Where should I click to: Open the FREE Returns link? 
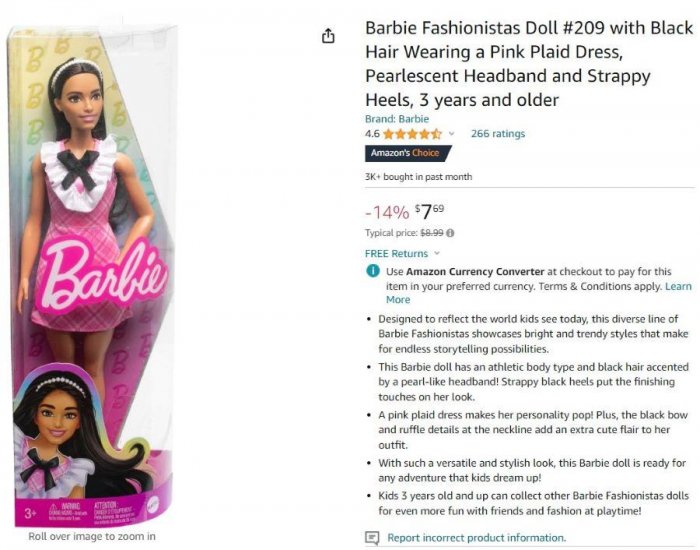tap(396, 254)
